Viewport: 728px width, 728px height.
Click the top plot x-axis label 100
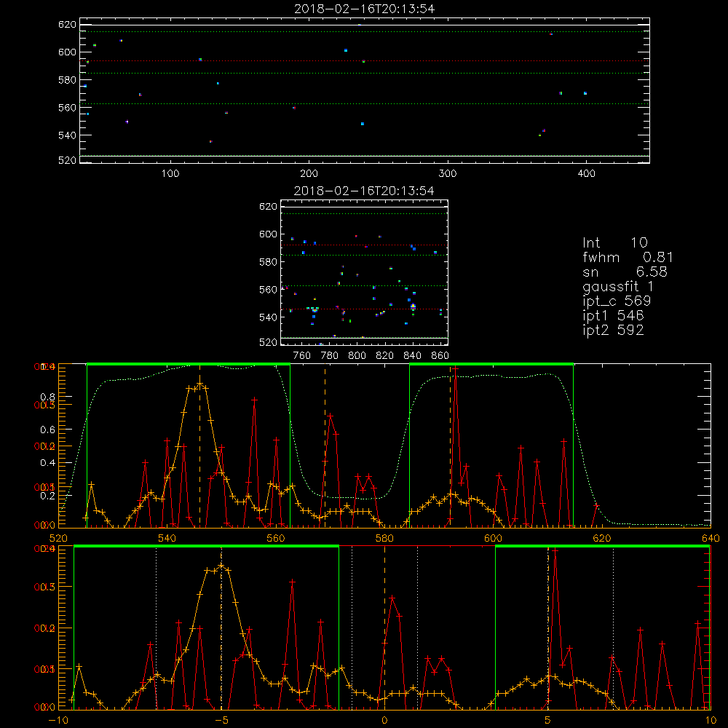pyautogui.click(x=170, y=174)
